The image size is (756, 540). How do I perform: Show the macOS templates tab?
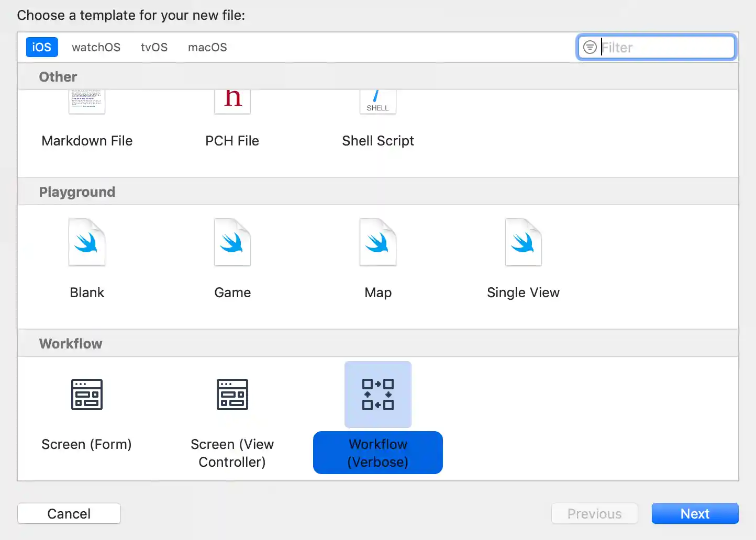click(207, 47)
